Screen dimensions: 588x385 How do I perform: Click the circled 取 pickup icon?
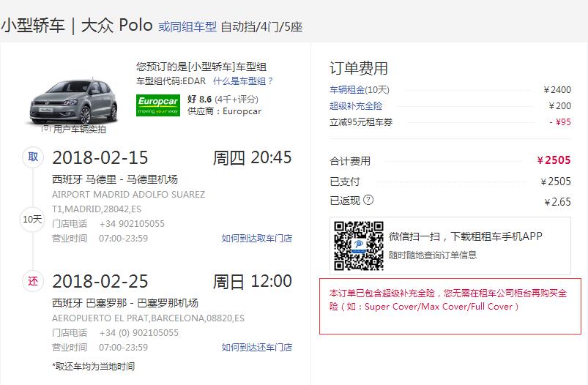(33, 157)
